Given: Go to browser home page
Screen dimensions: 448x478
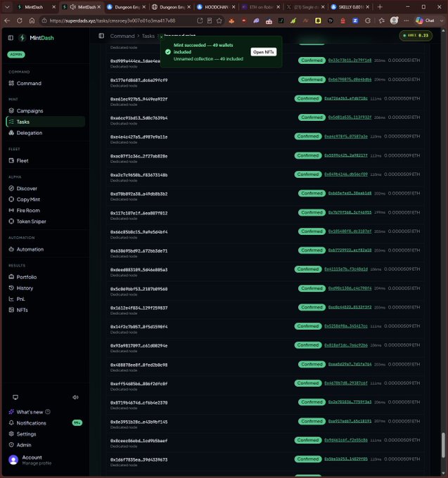Looking at the screenshot, I should click(x=32, y=20).
